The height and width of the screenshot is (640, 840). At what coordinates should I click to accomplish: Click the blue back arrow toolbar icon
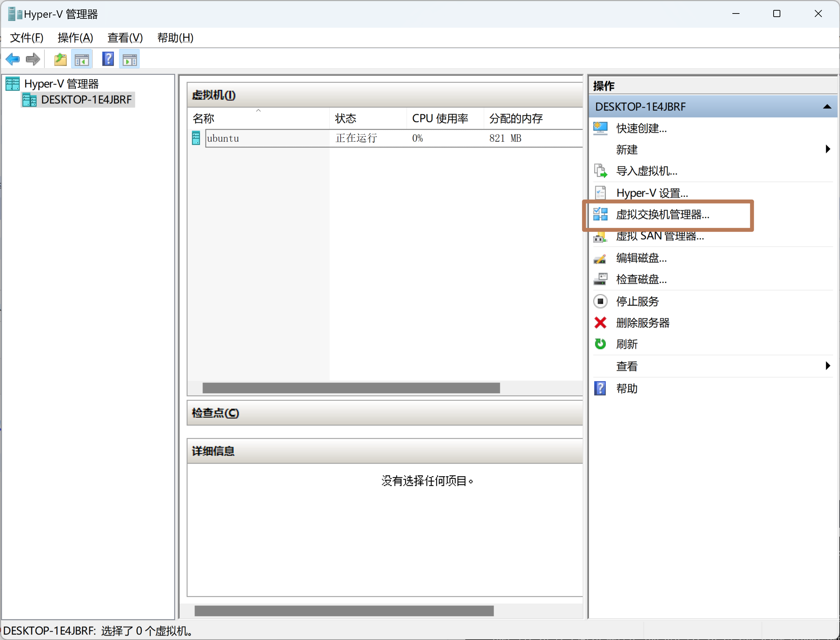point(12,59)
